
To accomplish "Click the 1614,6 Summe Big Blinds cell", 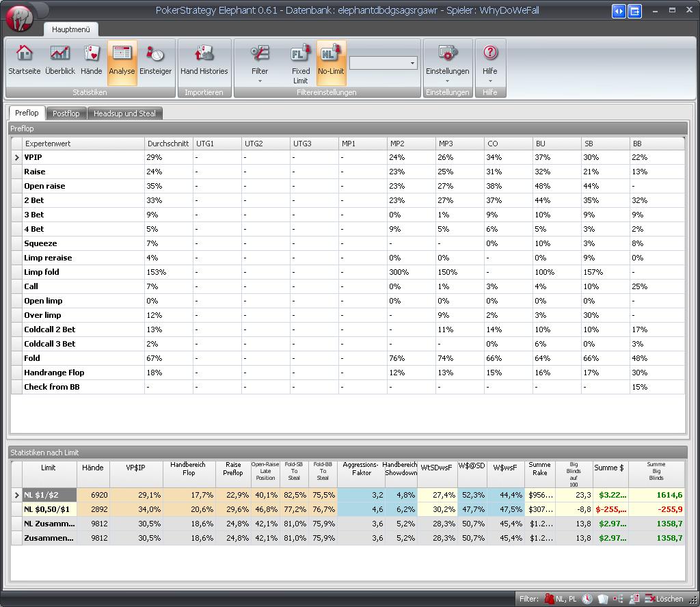I will 656,495.
